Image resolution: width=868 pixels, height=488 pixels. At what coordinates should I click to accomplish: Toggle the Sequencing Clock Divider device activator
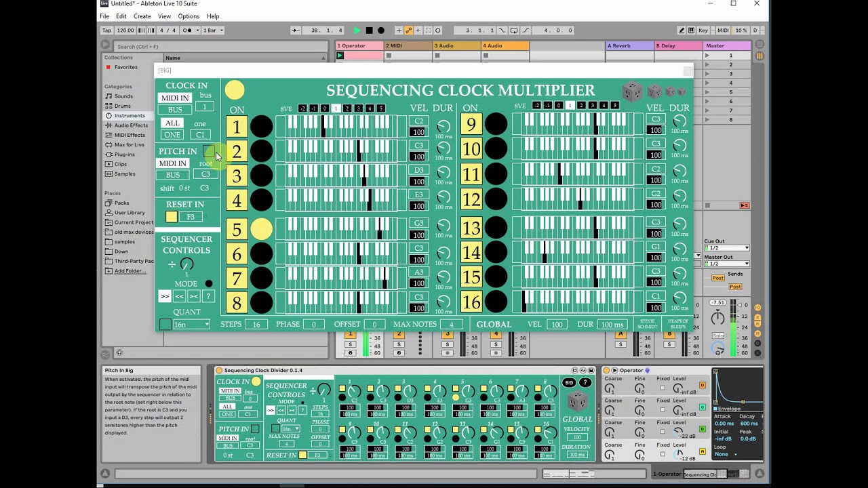pos(219,370)
